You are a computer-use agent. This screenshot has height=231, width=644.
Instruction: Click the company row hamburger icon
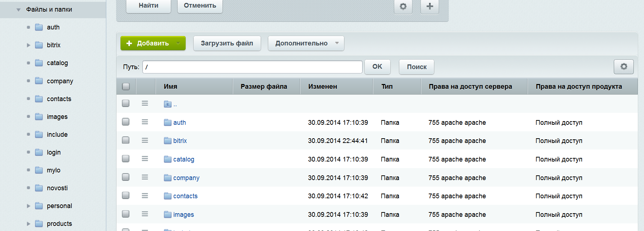click(145, 177)
